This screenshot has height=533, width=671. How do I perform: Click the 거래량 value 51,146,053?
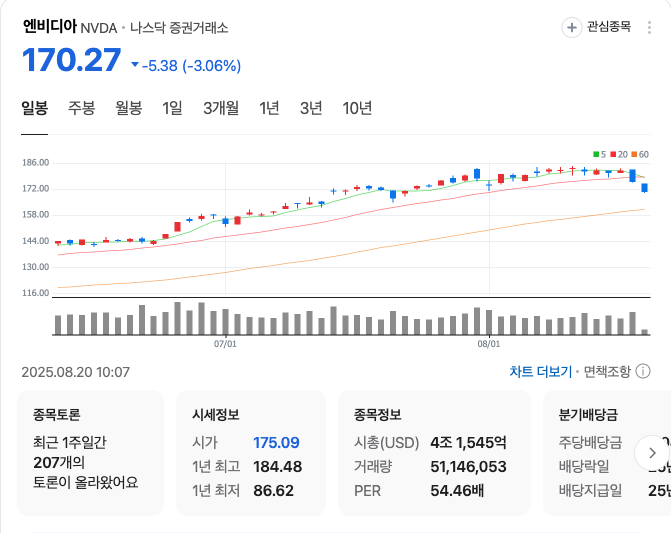[x=469, y=467]
